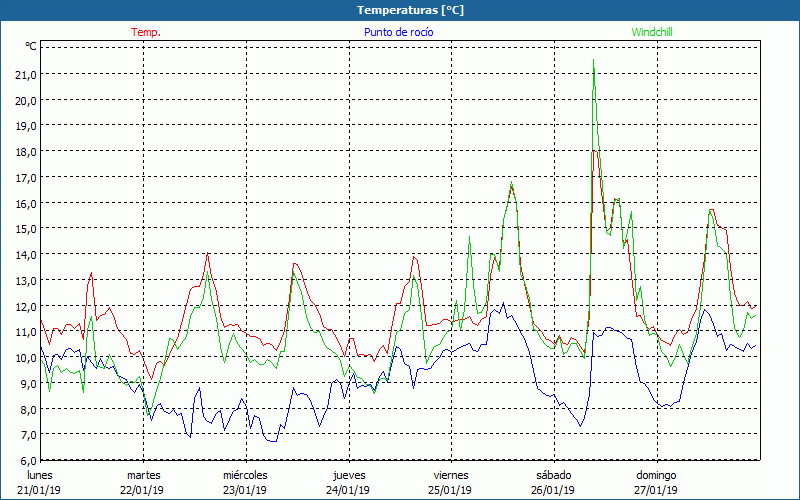
Task: Click the green windchill peak above 21 on sábado
Action: [593, 60]
